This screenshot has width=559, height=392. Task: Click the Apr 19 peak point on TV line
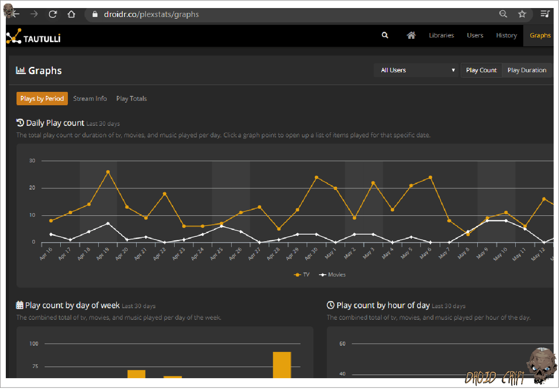[x=108, y=171]
